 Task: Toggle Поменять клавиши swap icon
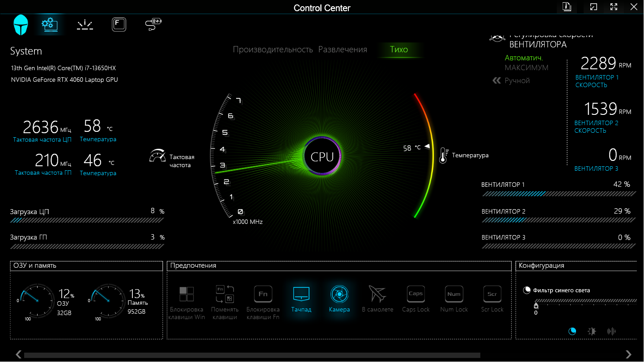point(225,294)
